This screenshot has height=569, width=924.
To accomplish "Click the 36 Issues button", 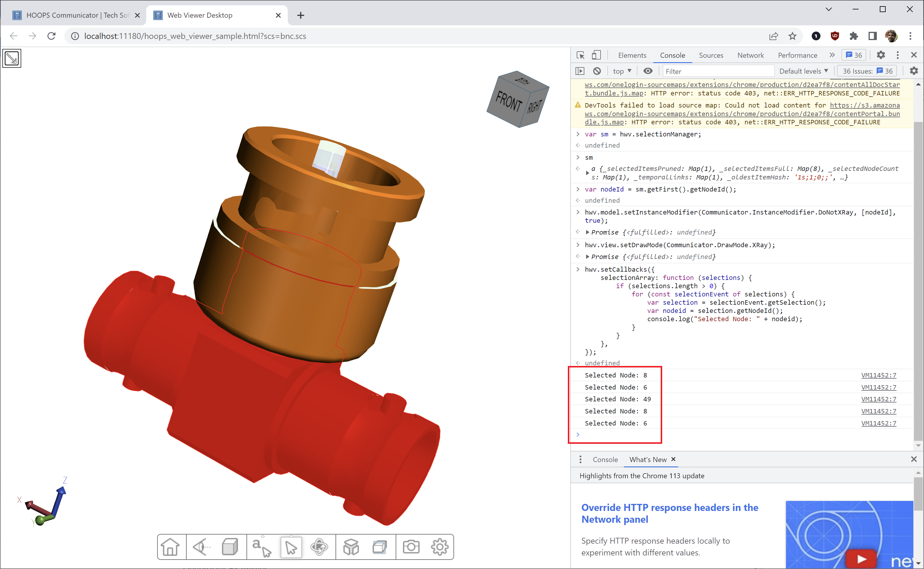I will [x=867, y=71].
